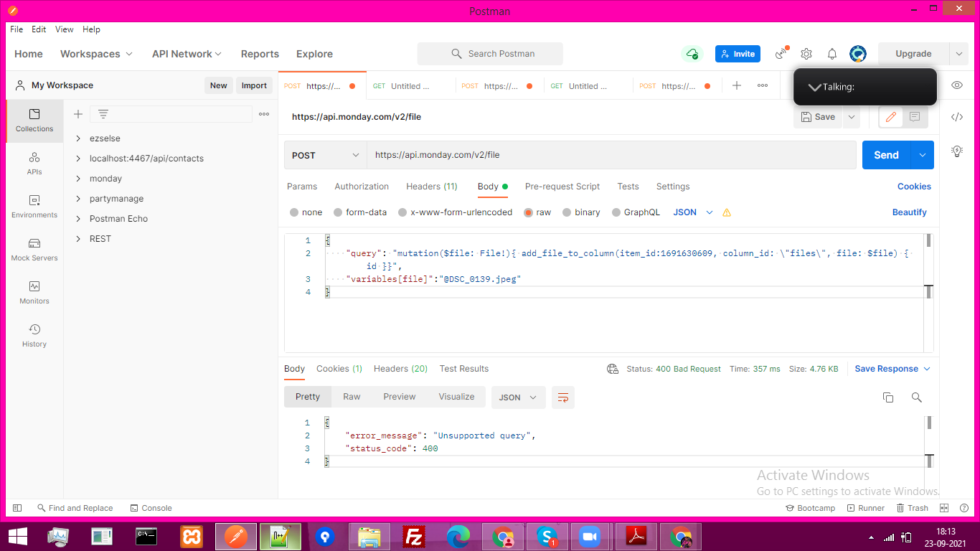The height and width of the screenshot is (551, 980).
Task: Click the Send button
Action: [887, 155]
